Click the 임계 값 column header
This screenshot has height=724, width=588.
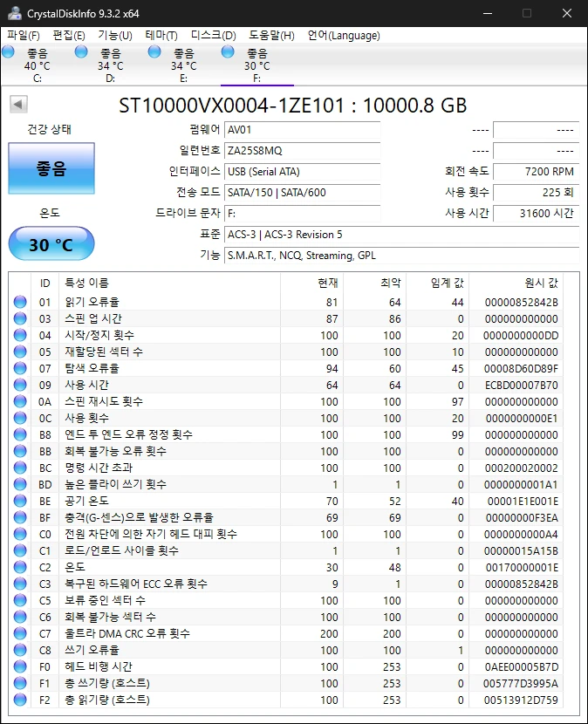[x=437, y=283]
